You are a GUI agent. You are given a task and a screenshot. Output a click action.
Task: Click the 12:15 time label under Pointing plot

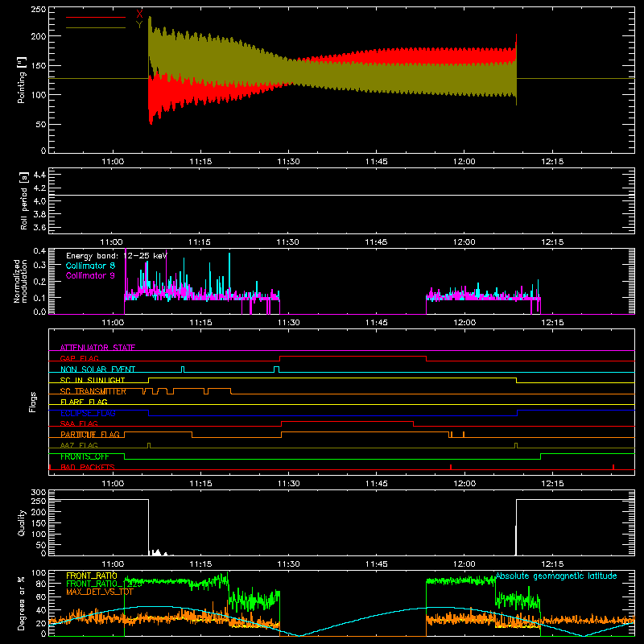[x=552, y=162]
